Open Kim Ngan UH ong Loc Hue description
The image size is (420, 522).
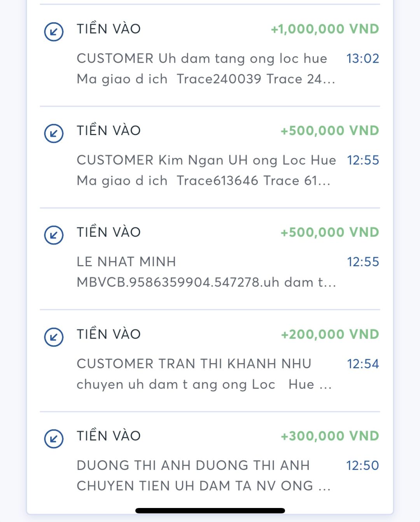pyautogui.click(x=206, y=160)
